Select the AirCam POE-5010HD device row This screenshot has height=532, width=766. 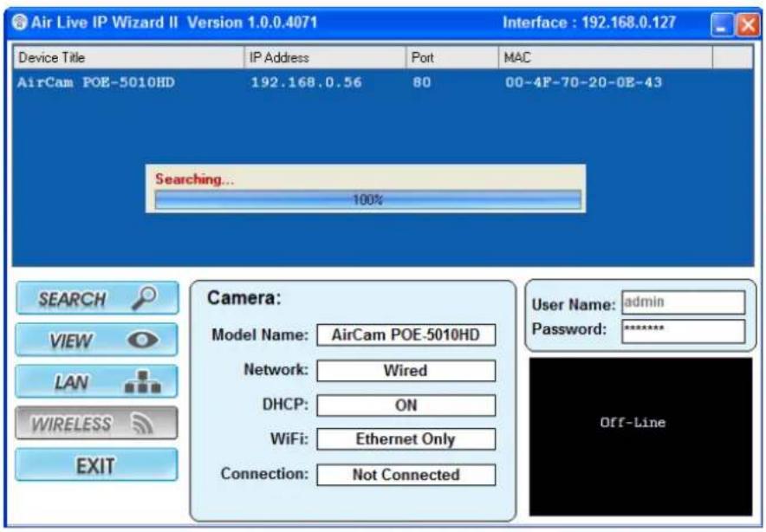tap(383, 82)
